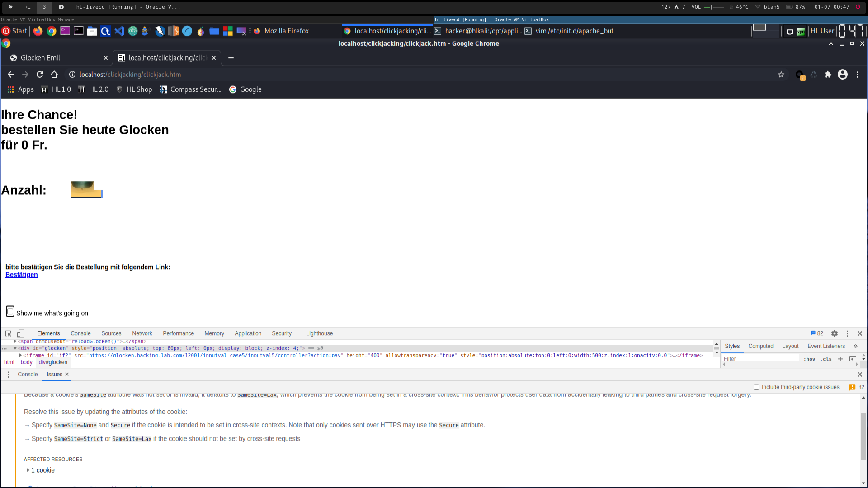Open the Computed styles tab
Viewport: 868px width, 488px height.
pos(760,346)
